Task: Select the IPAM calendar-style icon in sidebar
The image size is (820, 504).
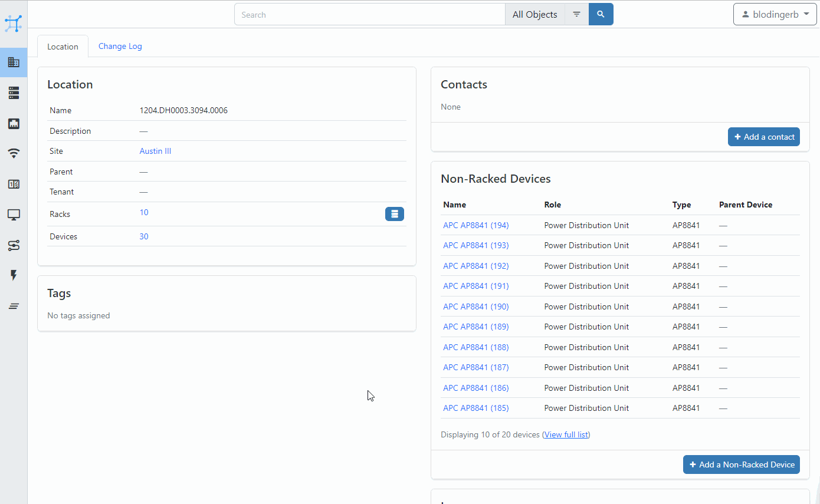Action: 14,184
